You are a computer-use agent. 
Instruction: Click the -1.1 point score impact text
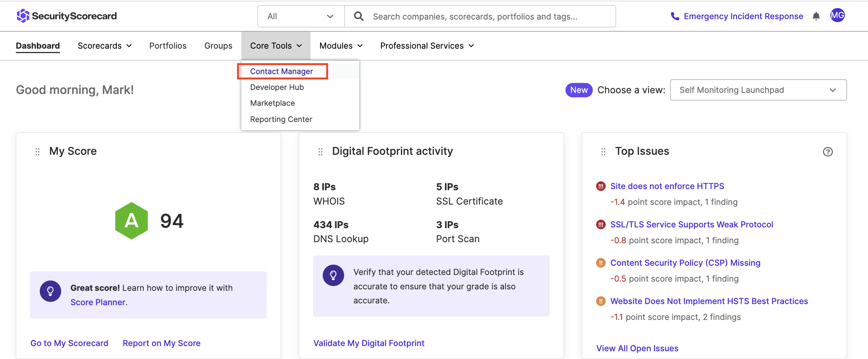675,317
